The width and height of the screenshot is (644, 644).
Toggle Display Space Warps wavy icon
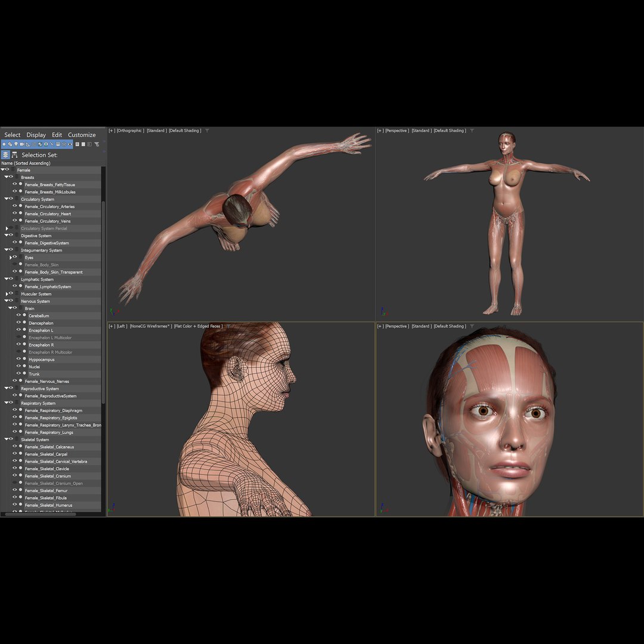[x=34, y=144]
